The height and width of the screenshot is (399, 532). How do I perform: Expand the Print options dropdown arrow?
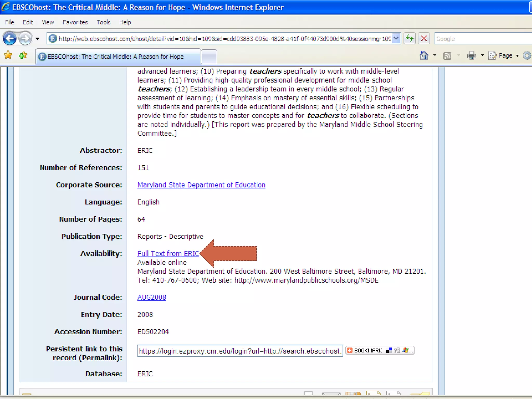(482, 55)
